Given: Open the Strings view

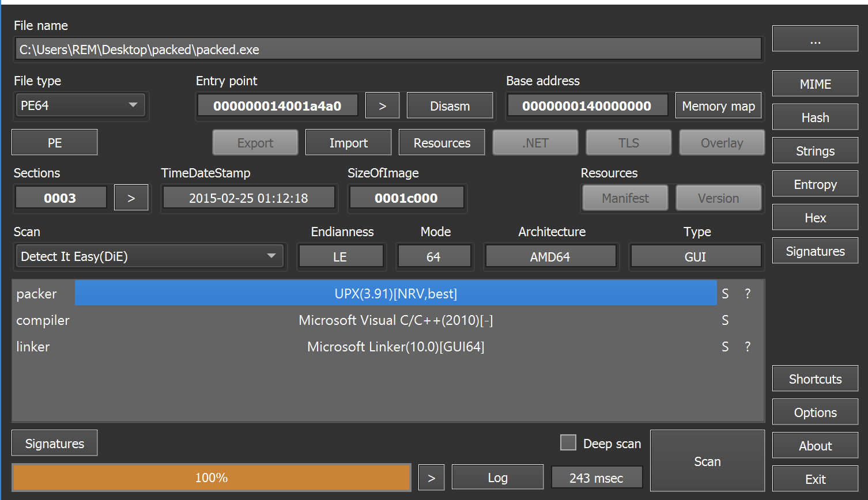Looking at the screenshot, I should [x=815, y=151].
